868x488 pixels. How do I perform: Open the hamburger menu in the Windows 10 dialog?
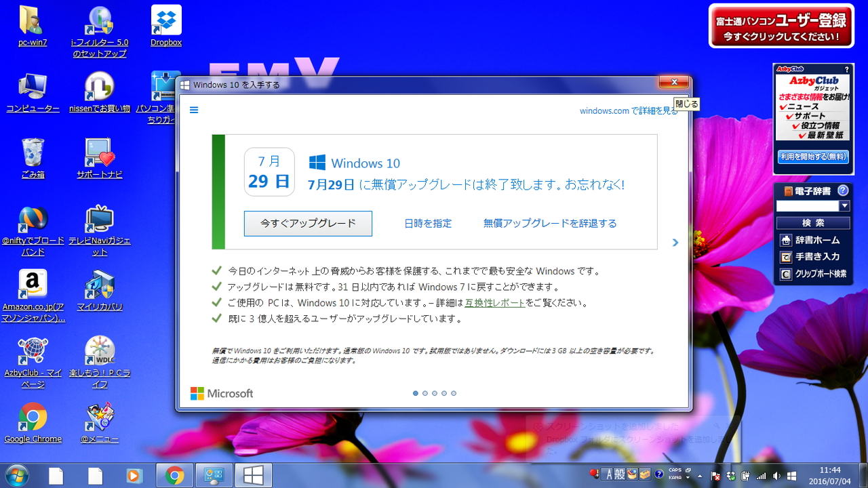tap(194, 110)
